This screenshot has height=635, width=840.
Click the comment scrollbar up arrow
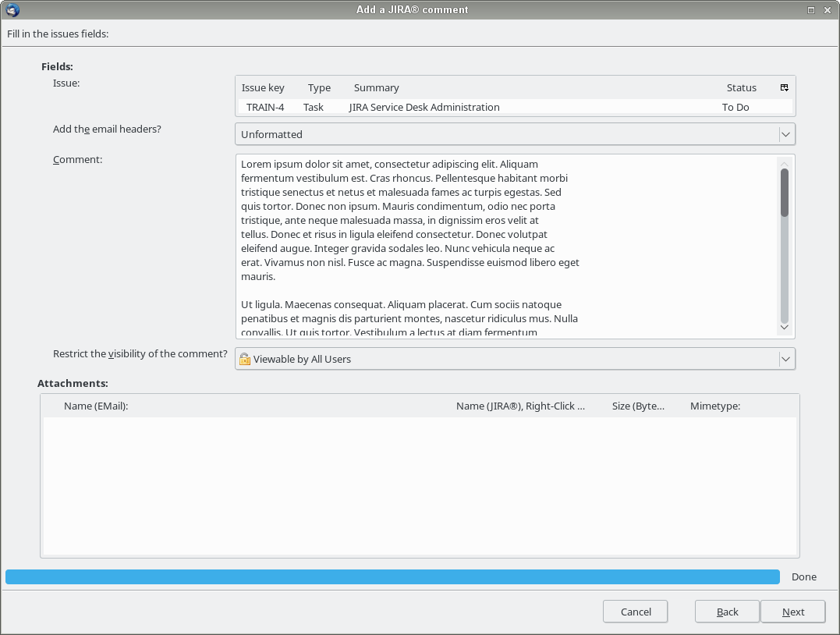coord(785,164)
